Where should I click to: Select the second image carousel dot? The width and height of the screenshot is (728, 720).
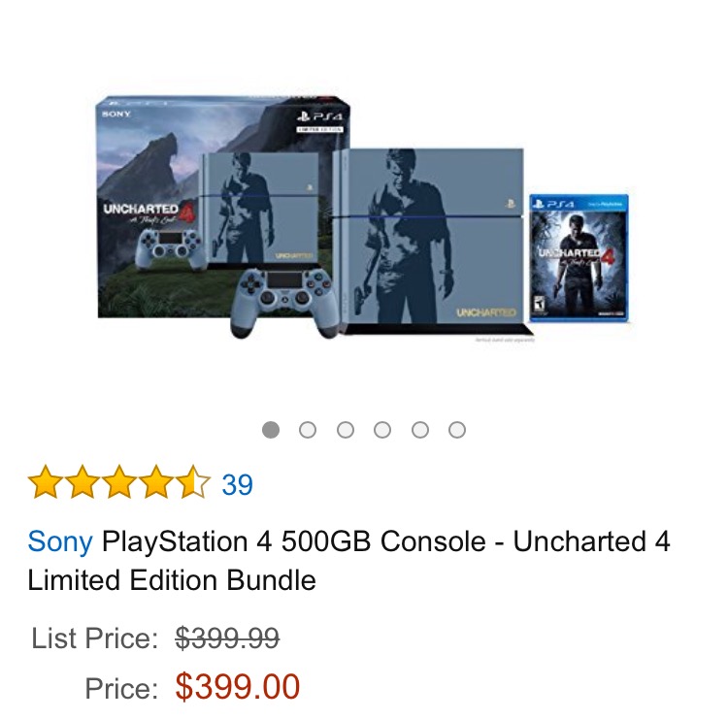(x=308, y=430)
